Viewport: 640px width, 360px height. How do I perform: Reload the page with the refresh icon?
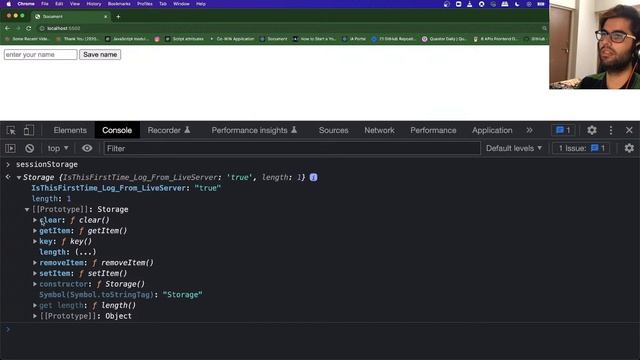click(x=29, y=28)
